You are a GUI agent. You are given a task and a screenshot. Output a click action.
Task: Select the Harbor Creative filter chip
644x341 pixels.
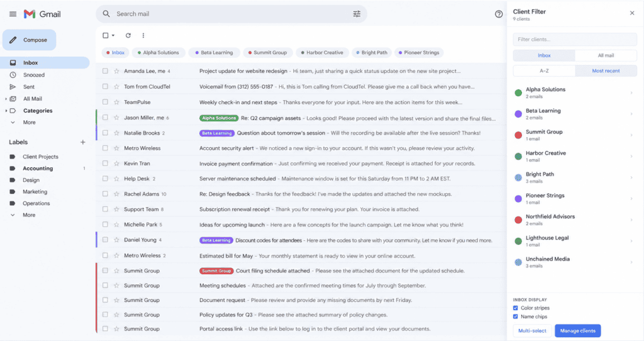point(322,53)
